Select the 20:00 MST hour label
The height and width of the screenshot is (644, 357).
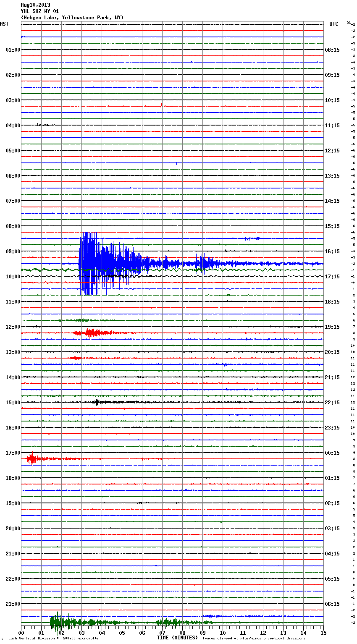tap(13, 529)
